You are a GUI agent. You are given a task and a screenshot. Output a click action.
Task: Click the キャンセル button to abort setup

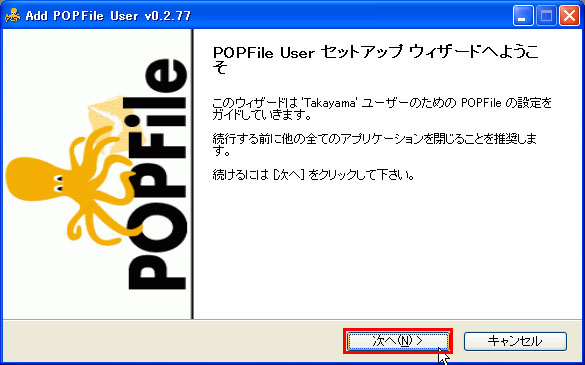[x=515, y=341]
